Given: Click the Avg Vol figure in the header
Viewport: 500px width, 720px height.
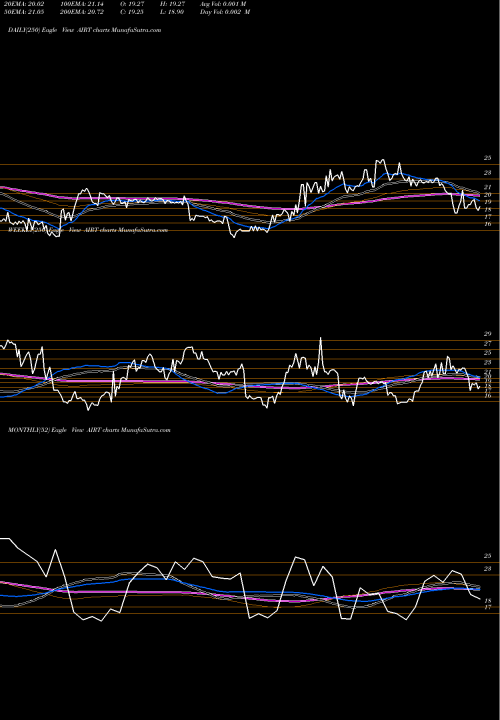Looking at the screenshot, I should point(223,4).
